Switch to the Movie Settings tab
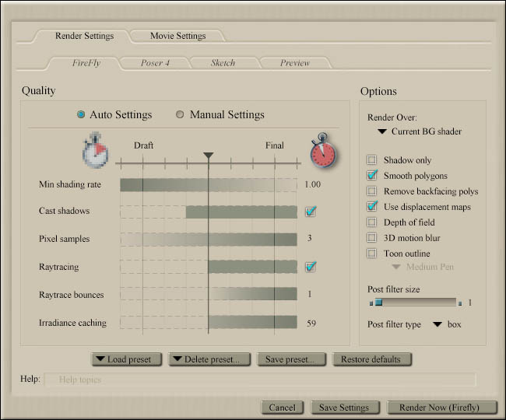This screenshot has height=420, width=506. pyautogui.click(x=177, y=36)
